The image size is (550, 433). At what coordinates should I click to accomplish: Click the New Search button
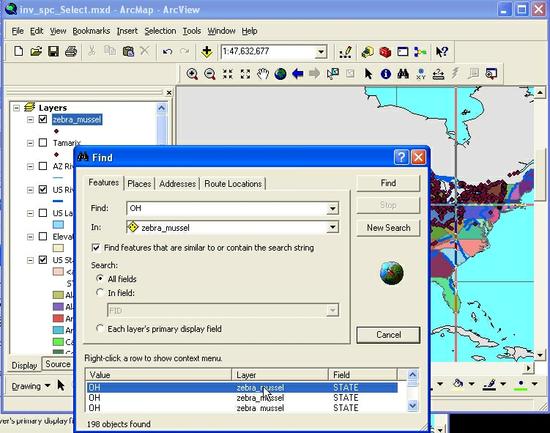pyautogui.click(x=388, y=228)
